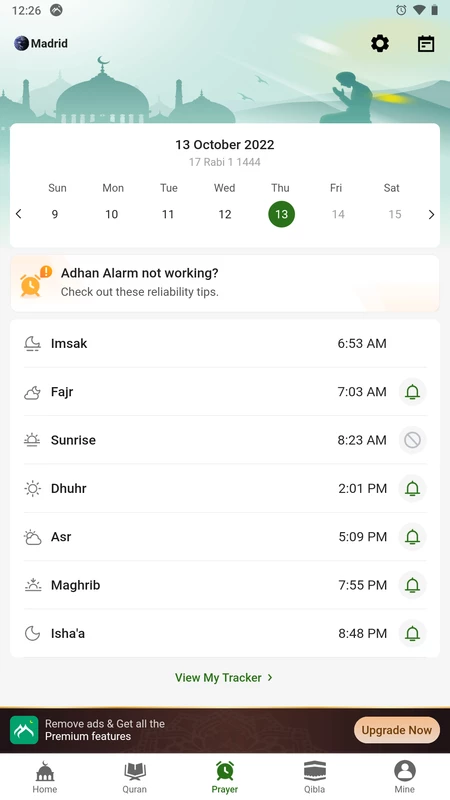The width and height of the screenshot is (450, 800).
Task: Advance to next week with right chevron
Action: pos(431,214)
